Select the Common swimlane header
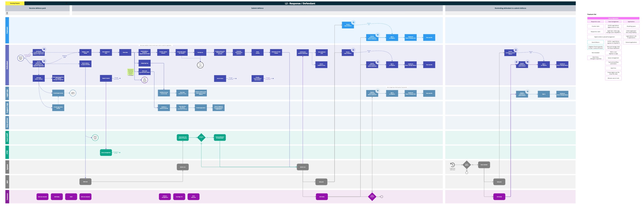The height and width of the screenshot is (209, 644). (7, 196)
